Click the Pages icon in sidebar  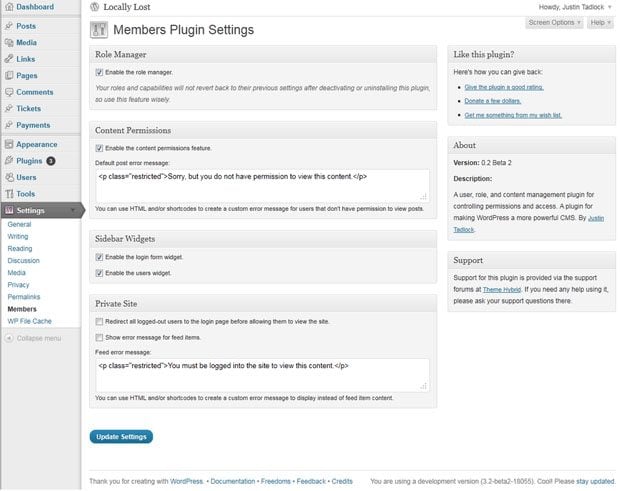(8, 75)
